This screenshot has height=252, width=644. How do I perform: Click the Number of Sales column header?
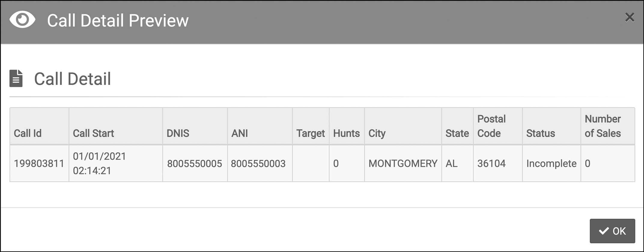pos(608,126)
